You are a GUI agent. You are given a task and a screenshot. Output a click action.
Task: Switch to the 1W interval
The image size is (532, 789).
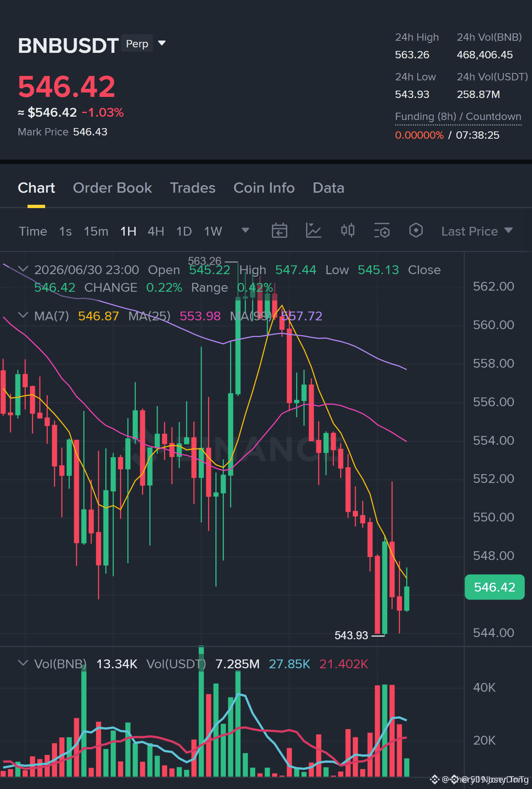[213, 231]
